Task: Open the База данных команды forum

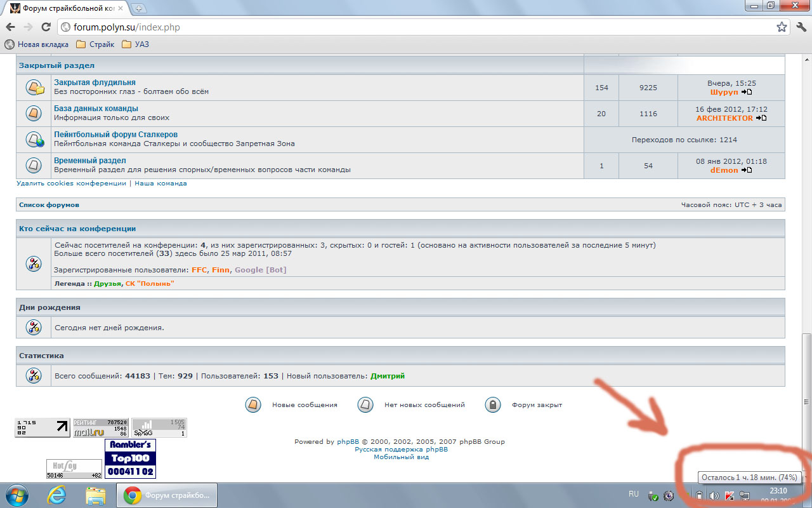Action: pyautogui.click(x=96, y=109)
